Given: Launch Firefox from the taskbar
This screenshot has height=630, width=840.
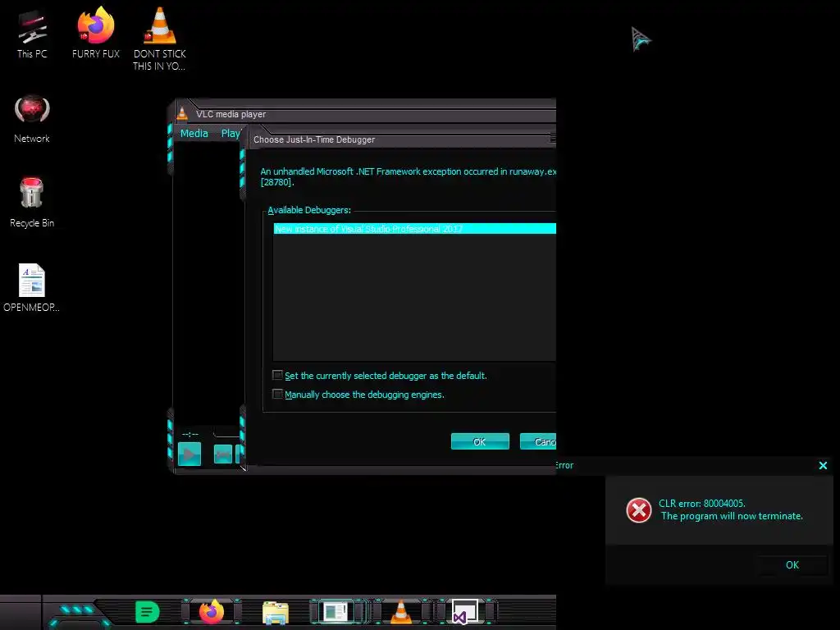Looking at the screenshot, I should (212, 612).
